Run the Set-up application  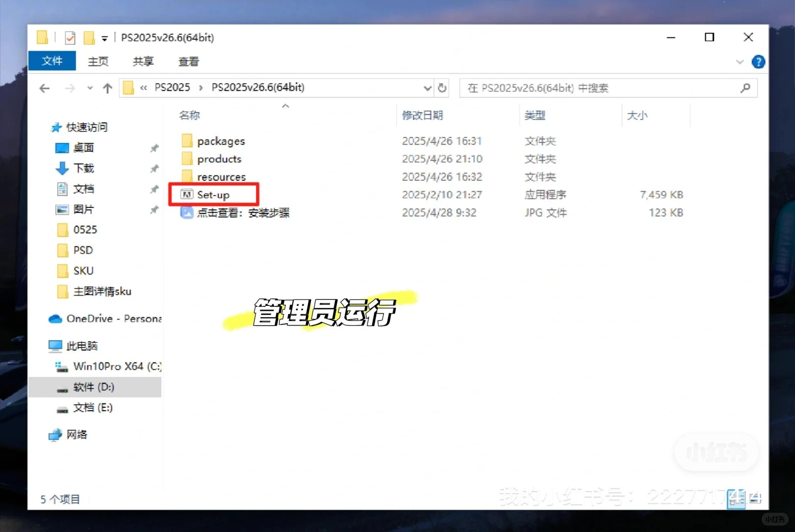213,194
